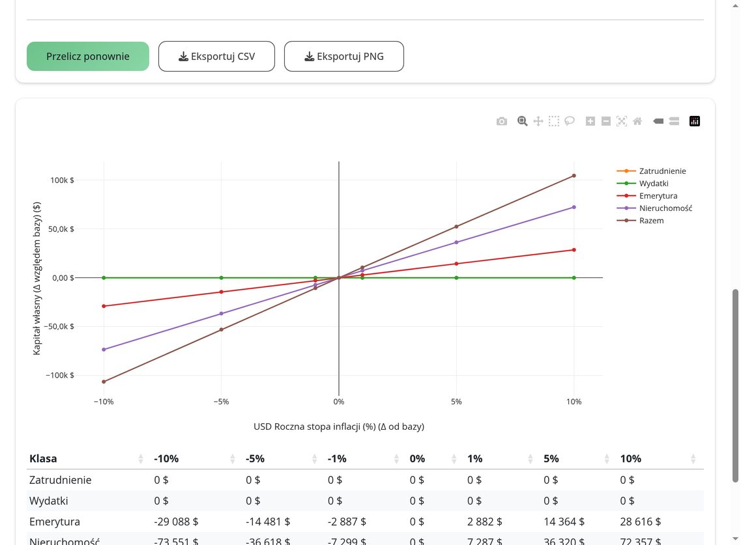Select the Wydatki row label in the table
This screenshot has width=756, height=545.
click(49, 501)
